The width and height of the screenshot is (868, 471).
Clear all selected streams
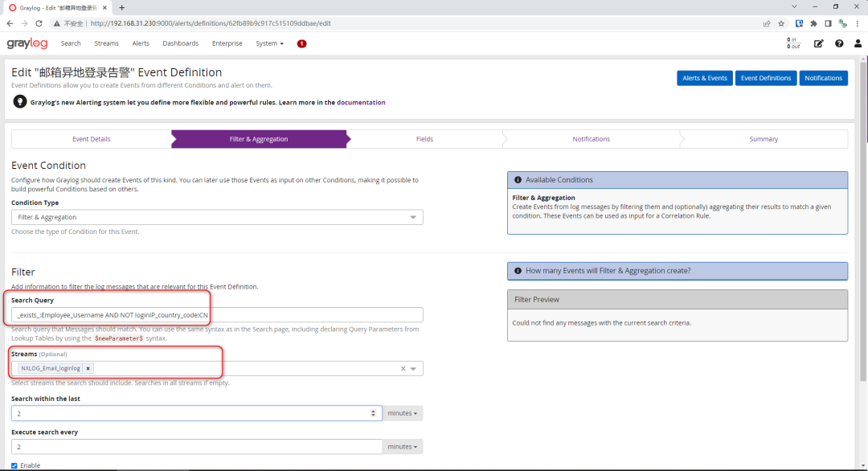point(403,369)
